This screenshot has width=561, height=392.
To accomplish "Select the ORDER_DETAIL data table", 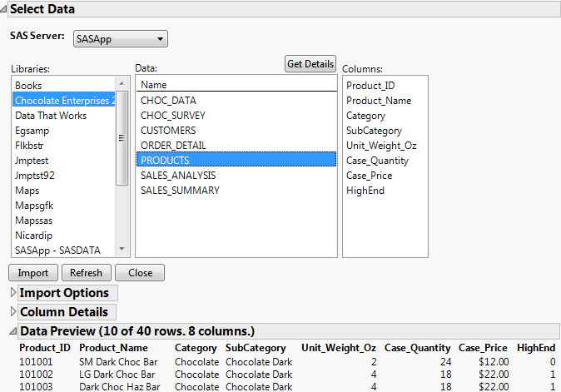I will point(174,146).
